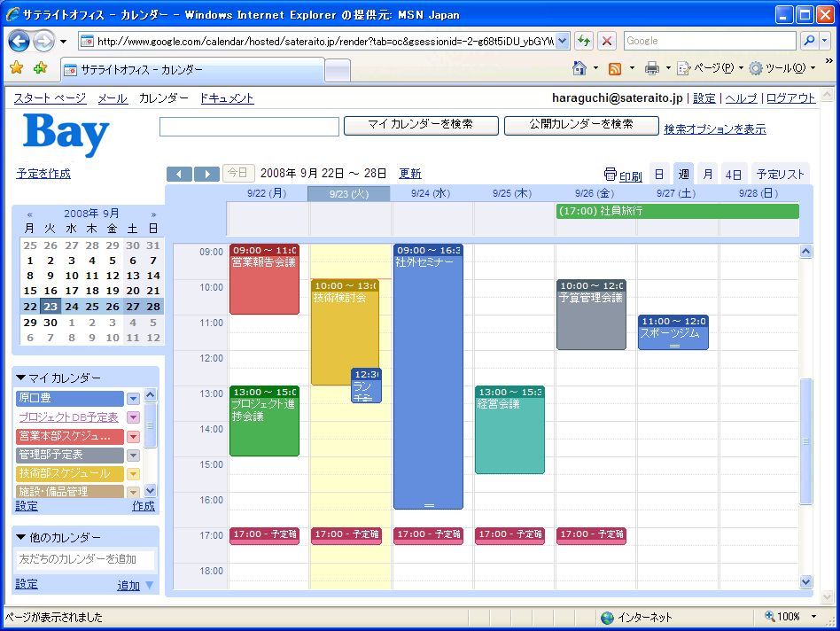Switch to 週 week view tab

[x=683, y=174]
